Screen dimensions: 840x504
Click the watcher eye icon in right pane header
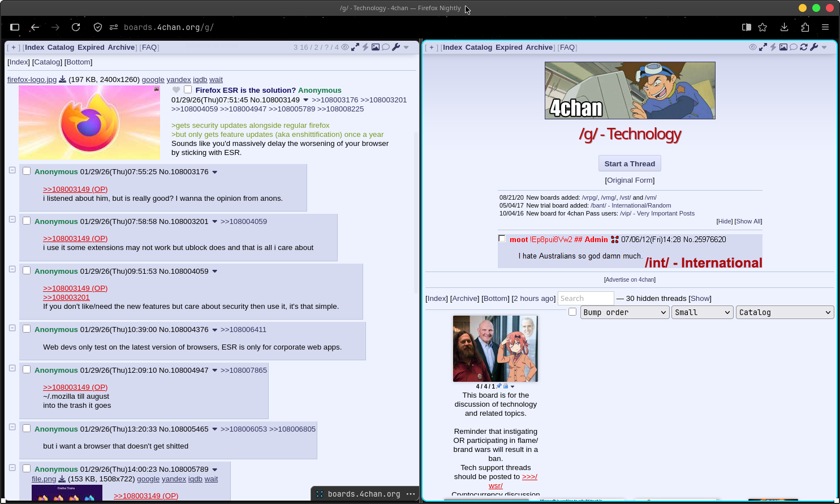pos(753,47)
